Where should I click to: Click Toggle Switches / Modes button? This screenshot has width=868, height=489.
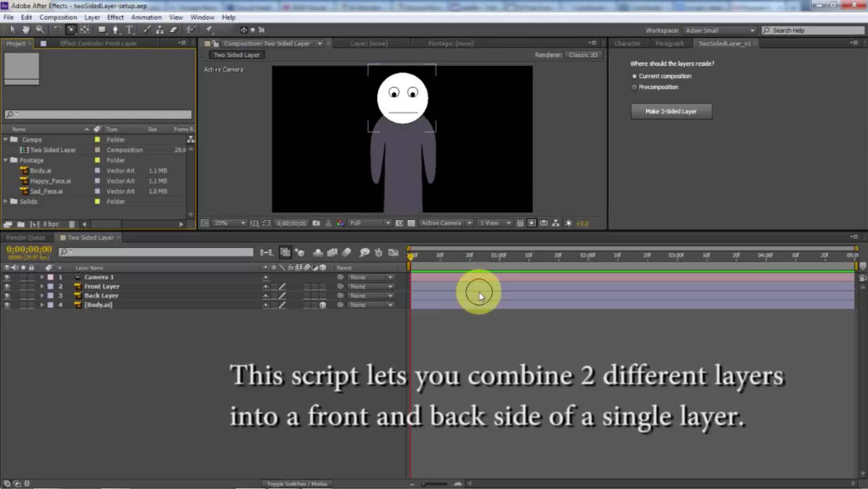[297, 483]
